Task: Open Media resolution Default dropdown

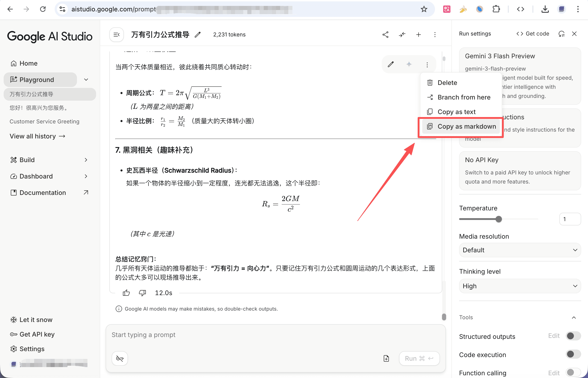Action: pos(520,250)
